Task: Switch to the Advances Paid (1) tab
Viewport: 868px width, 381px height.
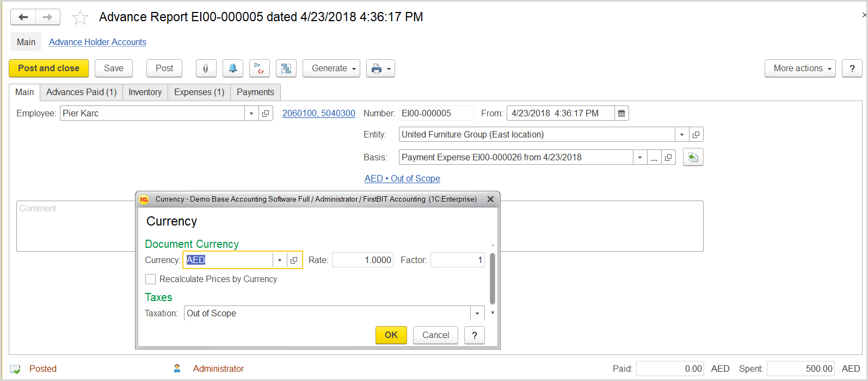Action: pyautogui.click(x=81, y=92)
